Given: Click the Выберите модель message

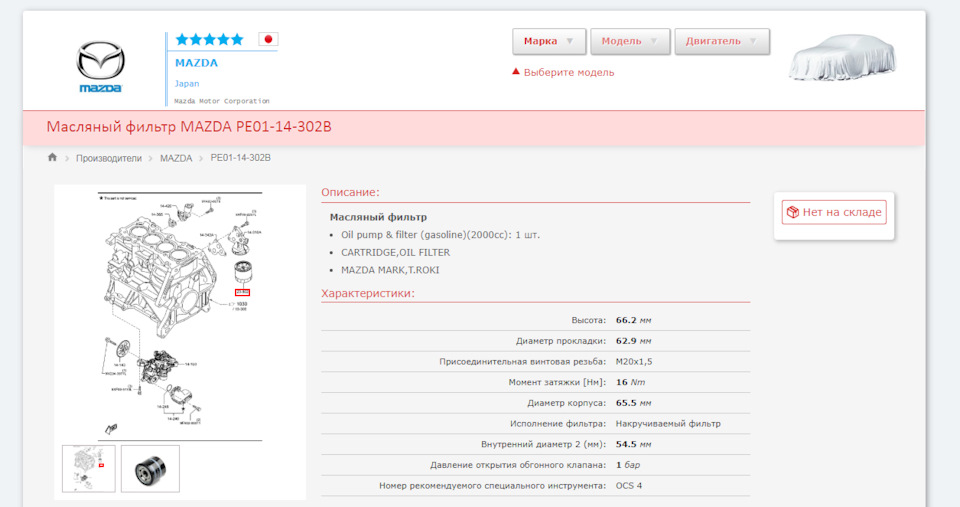Looking at the screenshot, I should (x=569, y=72).
